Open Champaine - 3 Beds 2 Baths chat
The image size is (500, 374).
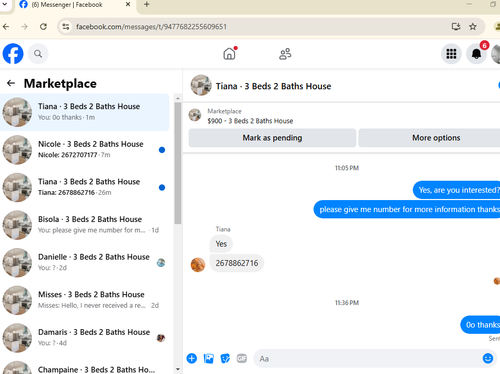coord(85,367)
